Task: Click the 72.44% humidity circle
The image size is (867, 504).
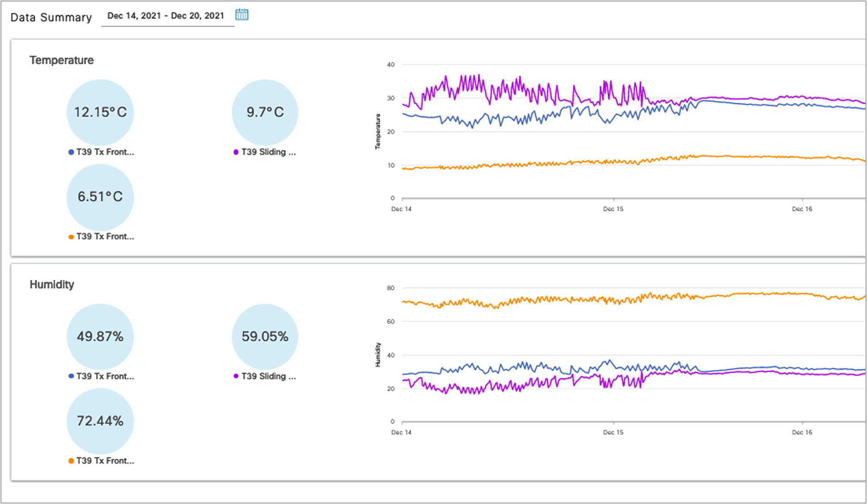Action: pyautogui.click(x=100, y=422)
